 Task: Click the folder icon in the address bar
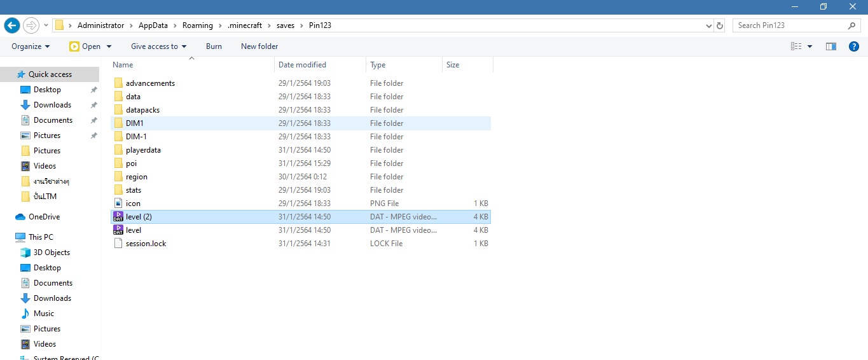tap(60, 25)
